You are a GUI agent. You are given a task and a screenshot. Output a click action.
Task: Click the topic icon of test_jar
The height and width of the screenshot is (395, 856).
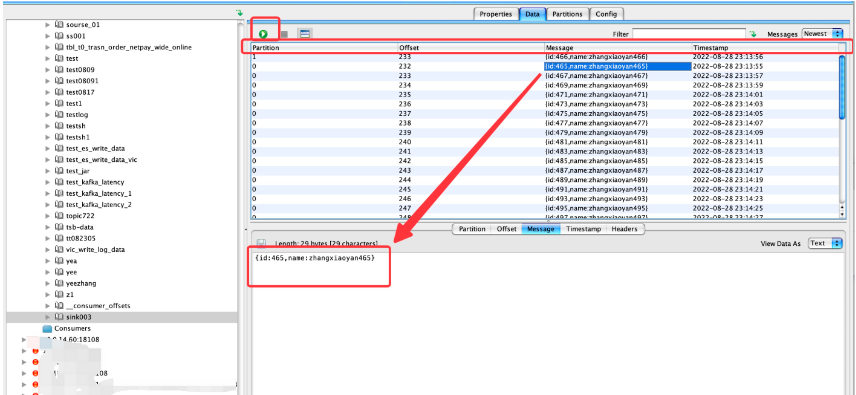60,171
